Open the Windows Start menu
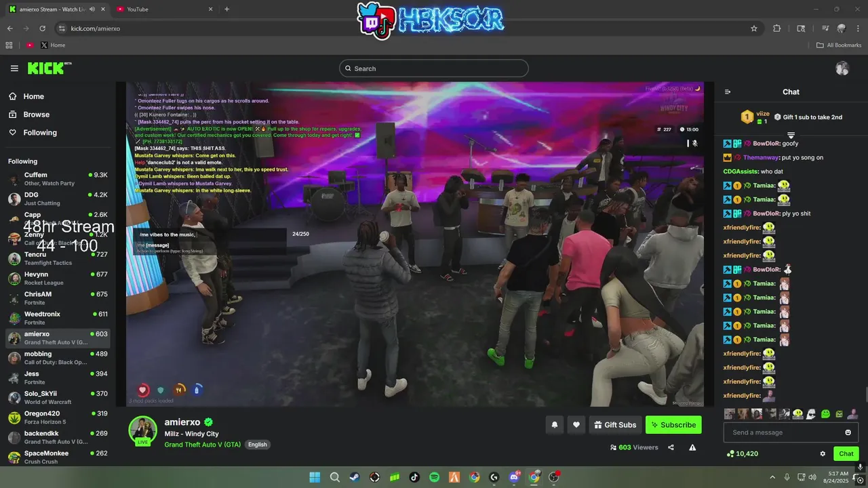Screen dimensions: 868x488 click(315, 477)
